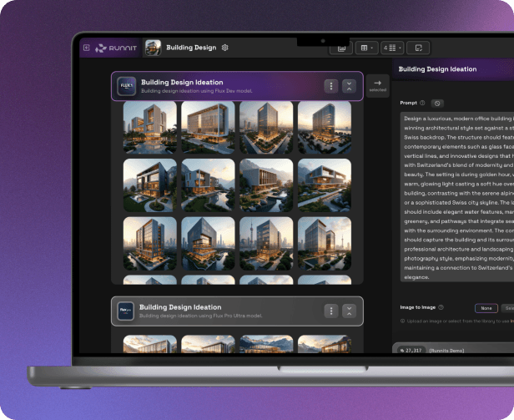Click the Runnit logo
The image size is (514, 420).
pos(113,48)
